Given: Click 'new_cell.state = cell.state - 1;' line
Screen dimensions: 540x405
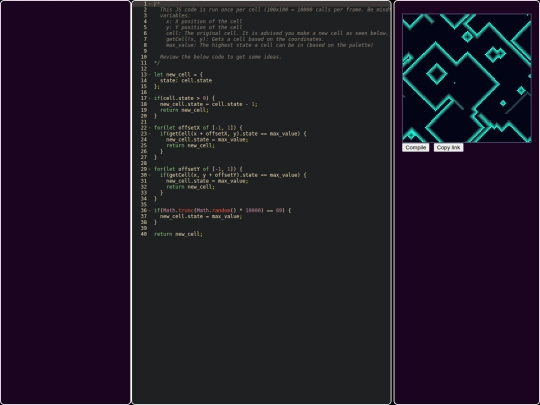Looking at the screenshot, I should click(209, 104).
